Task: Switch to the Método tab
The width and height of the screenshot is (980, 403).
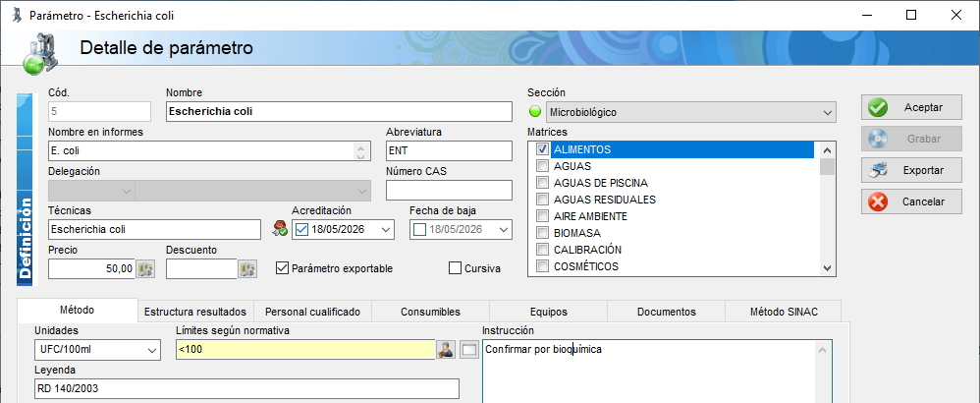Action: pyautogui.click(x=77, y=311)
